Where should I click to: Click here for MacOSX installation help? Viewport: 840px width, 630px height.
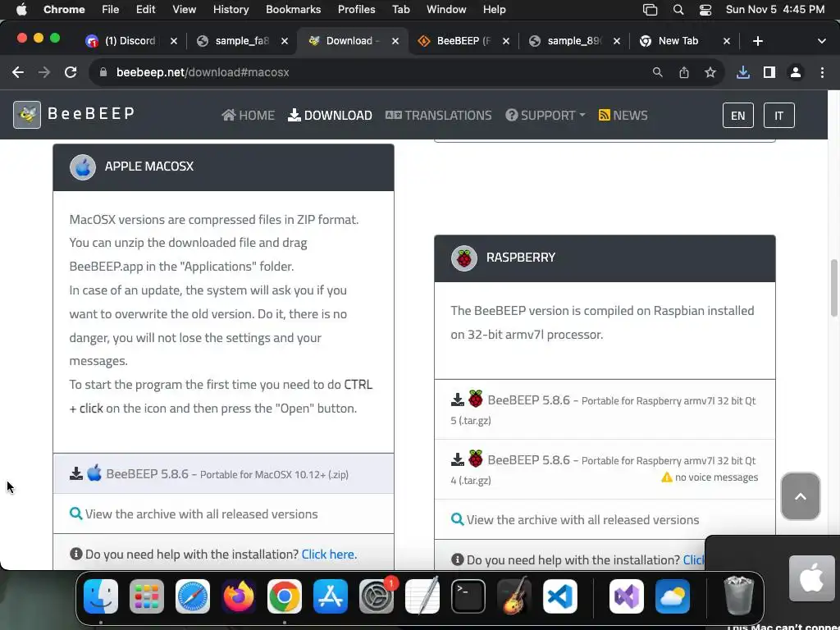(329, 554)
